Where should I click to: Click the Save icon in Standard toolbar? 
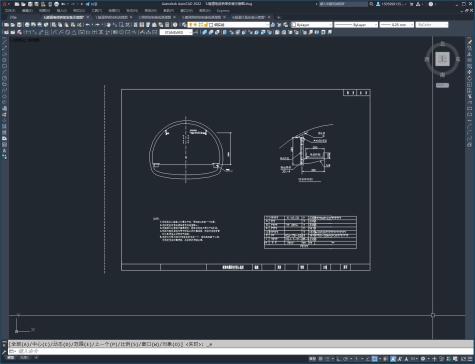(19, 25)
